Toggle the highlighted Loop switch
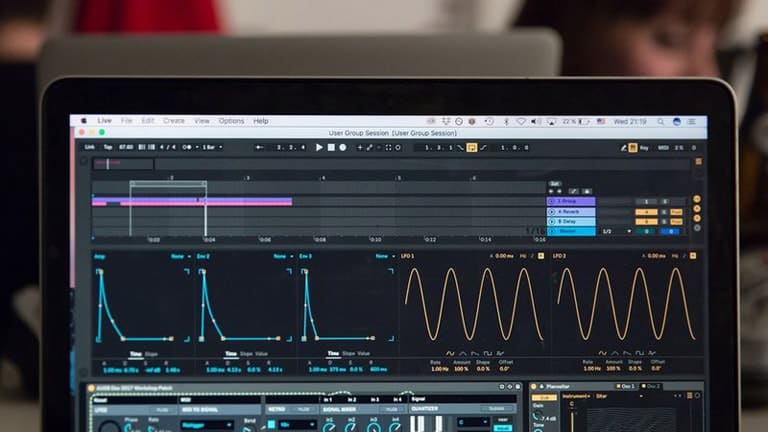 tap(472, 147)
